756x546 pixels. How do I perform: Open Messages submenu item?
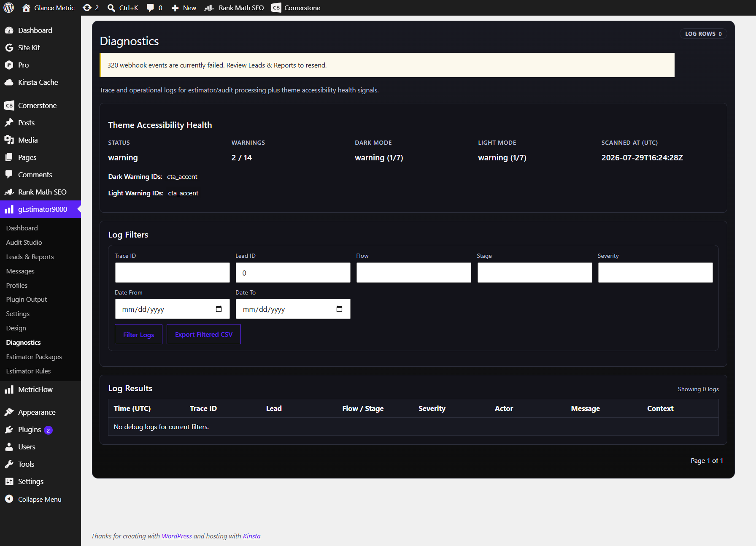(20, 271)
